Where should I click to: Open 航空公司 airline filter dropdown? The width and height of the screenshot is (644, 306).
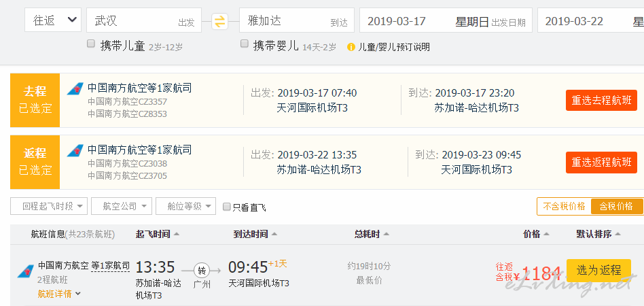coord(122,206)
